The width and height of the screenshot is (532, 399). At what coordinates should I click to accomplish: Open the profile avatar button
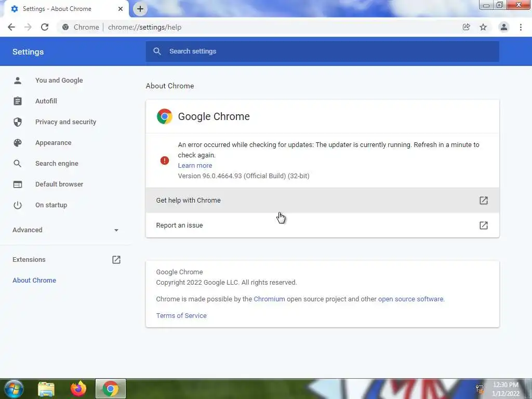pyautogui.click(x=504, y=27)
